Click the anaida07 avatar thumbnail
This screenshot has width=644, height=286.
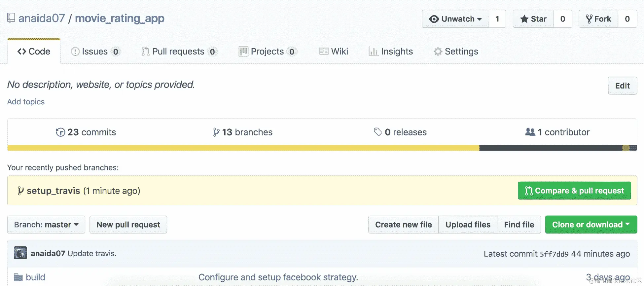coord(20,253)
